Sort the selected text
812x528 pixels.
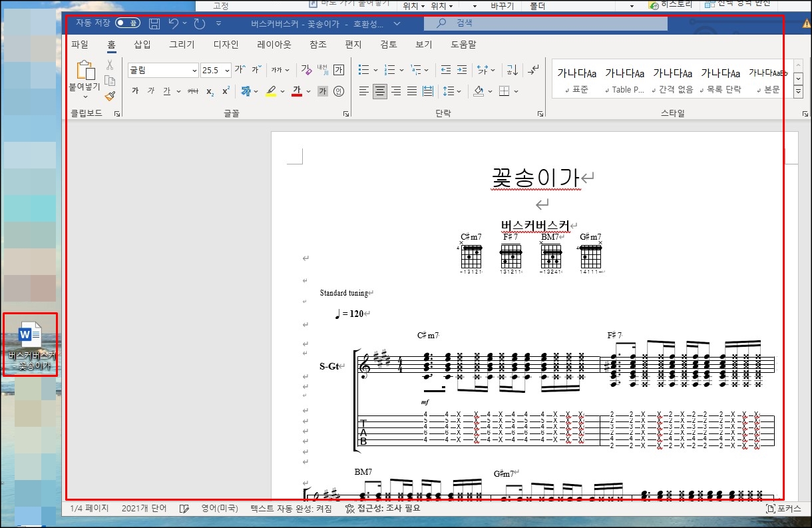click(512, 69)
